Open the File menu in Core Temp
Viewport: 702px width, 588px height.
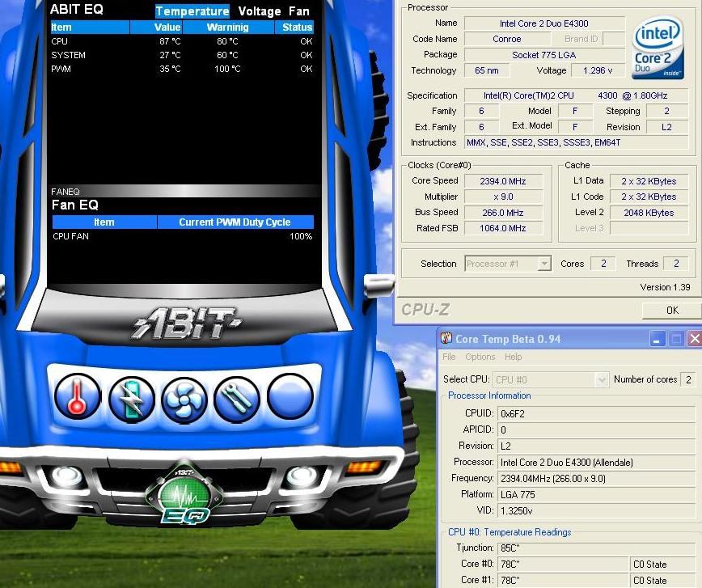(x=449, y=357)
